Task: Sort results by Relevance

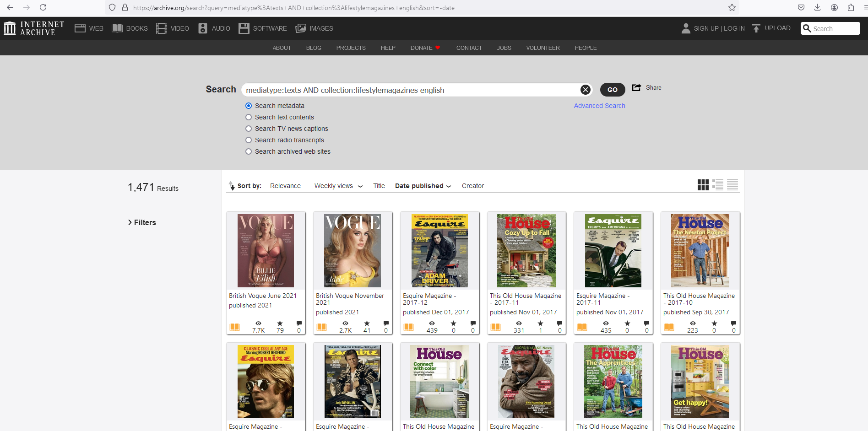Action: 285,186
